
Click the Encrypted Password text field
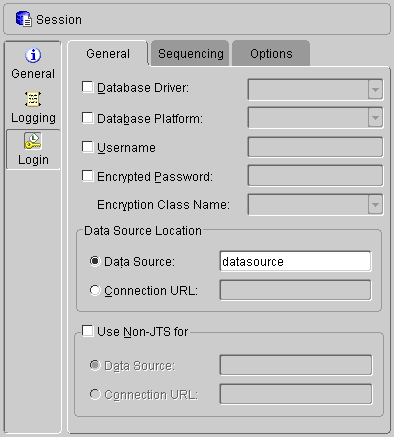pyautogui.click(x=315, y=176)
